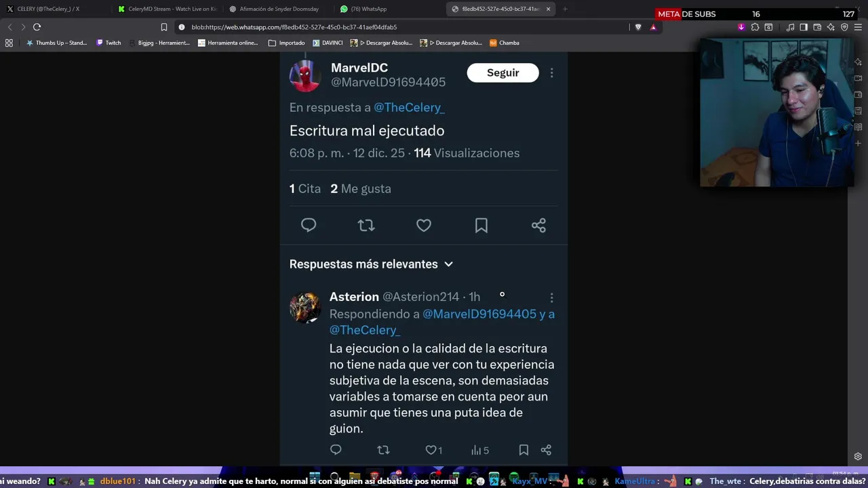Reply to the MarvelDC tweet via comment icon
This screenshot has height=488, width=868.
pyautogui.click(x=309, y=225)
